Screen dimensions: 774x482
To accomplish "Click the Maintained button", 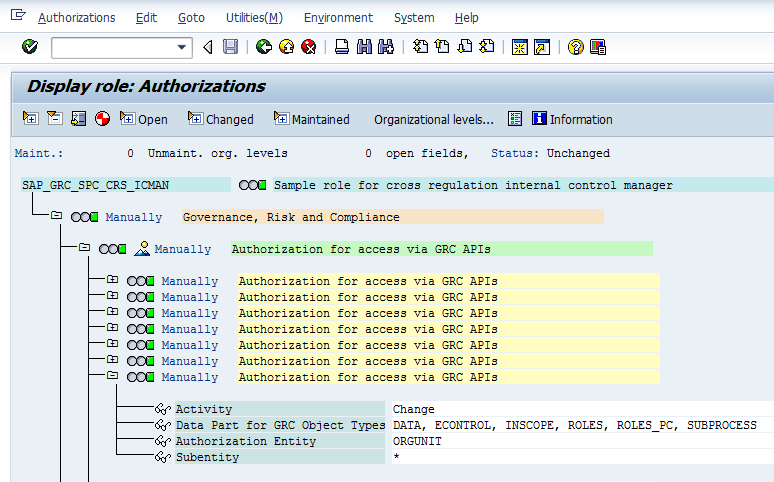I will pos(311,119).
